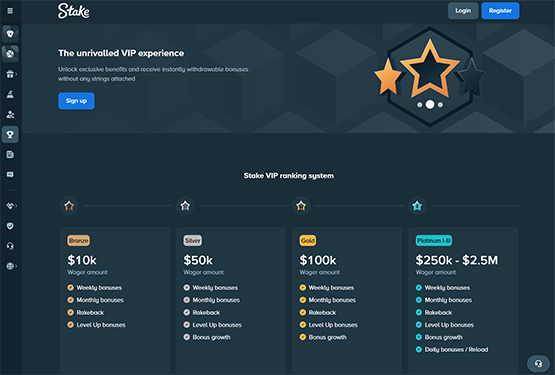Click 'Daily bonuses / Reload' in Platinum card
The height and width of the screenshot is (375, 555).
(x=456, y=350)
